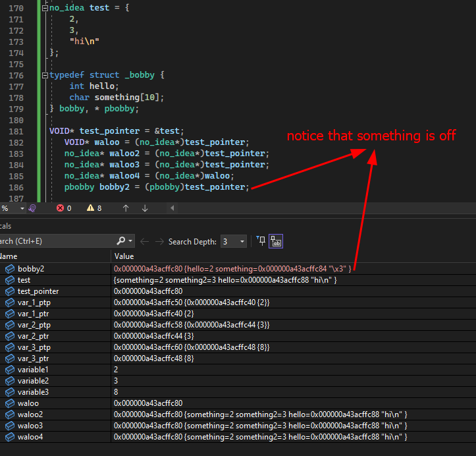
Task: Select the var_2_ptr variable icon
Action: point(10,336)
